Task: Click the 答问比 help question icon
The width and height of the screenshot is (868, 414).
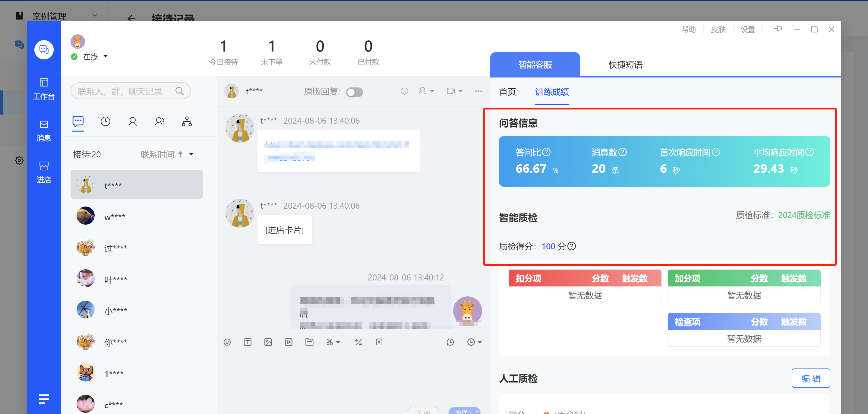Action: coord(547,152)
